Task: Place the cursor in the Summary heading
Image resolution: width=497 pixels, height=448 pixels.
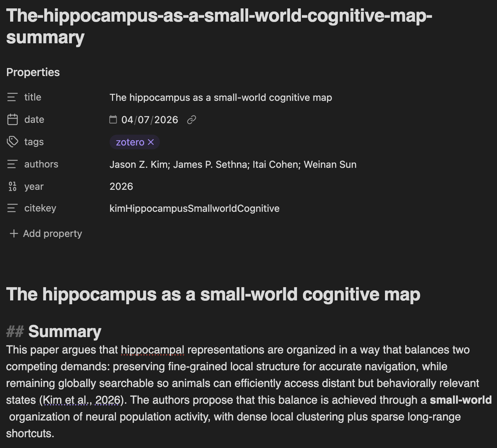Action: pos(65,331)
